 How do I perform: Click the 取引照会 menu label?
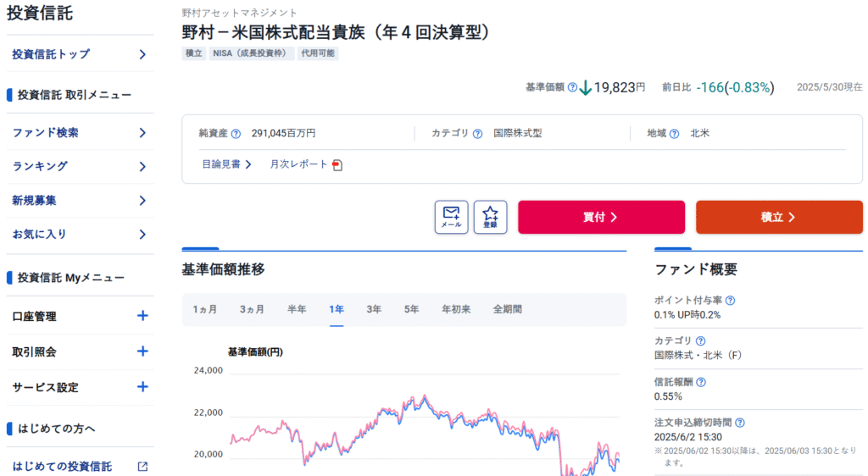click(x=34, y=351)
